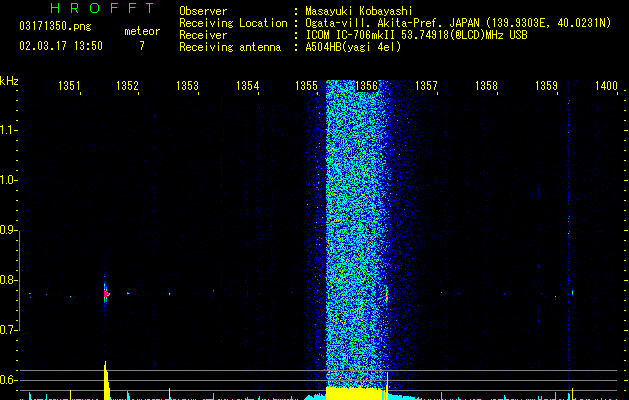Click the 1.1 kHz frequency axis label
Image resolution: width=629 pixels, height=400 pixels.
8,130
